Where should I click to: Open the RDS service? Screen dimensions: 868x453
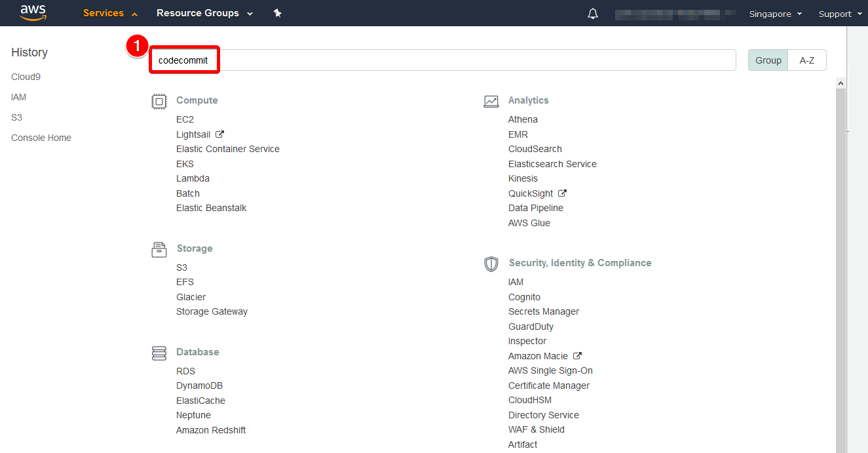[x=186, y=371]
